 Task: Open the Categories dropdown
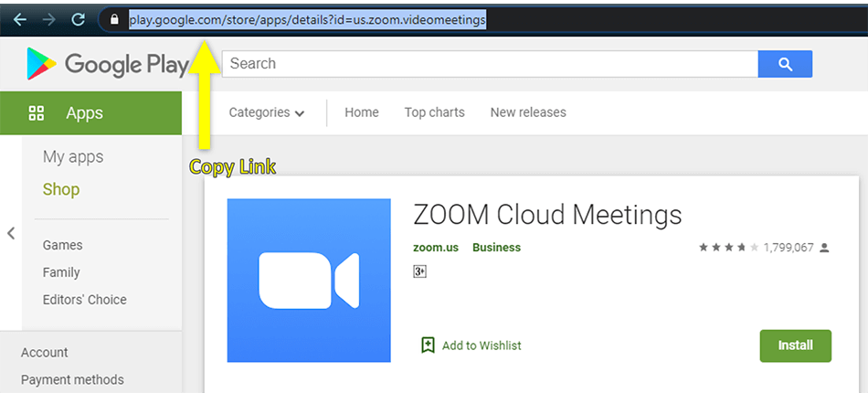(x=267, y=113)
